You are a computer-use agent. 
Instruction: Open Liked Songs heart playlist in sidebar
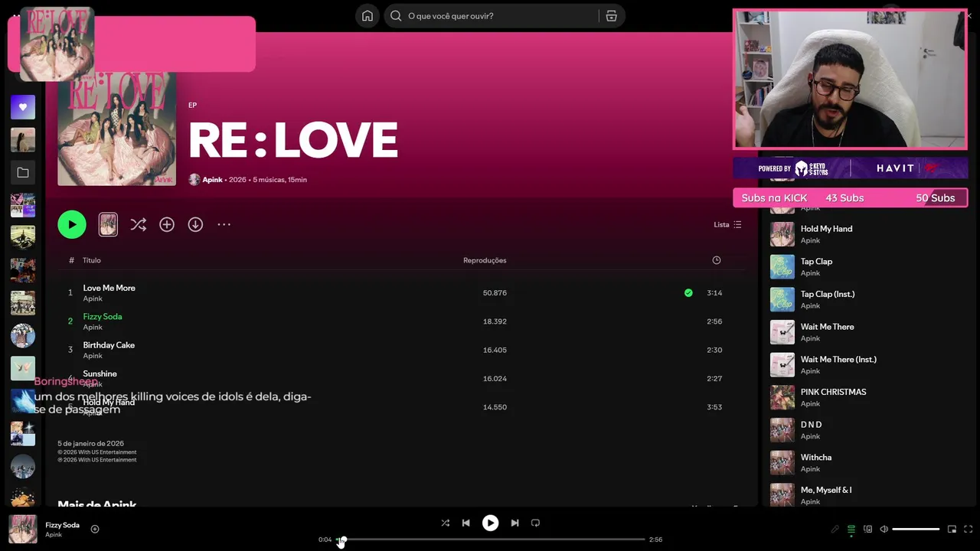23,107
